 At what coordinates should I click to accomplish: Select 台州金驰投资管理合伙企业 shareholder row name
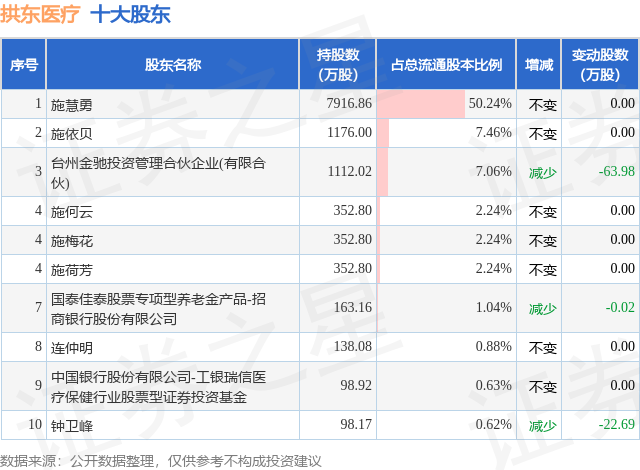point(158,173)
